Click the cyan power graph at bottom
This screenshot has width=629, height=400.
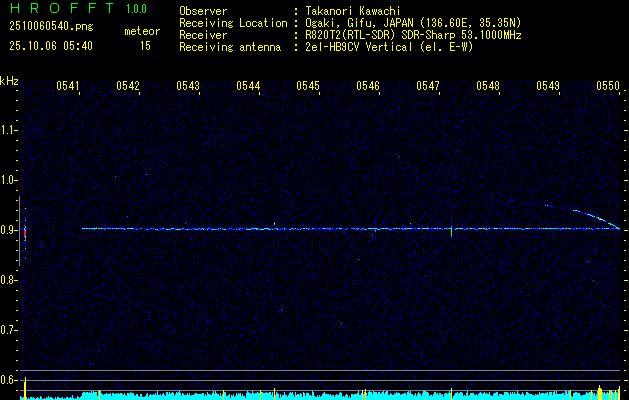click(x=320, y=395)
